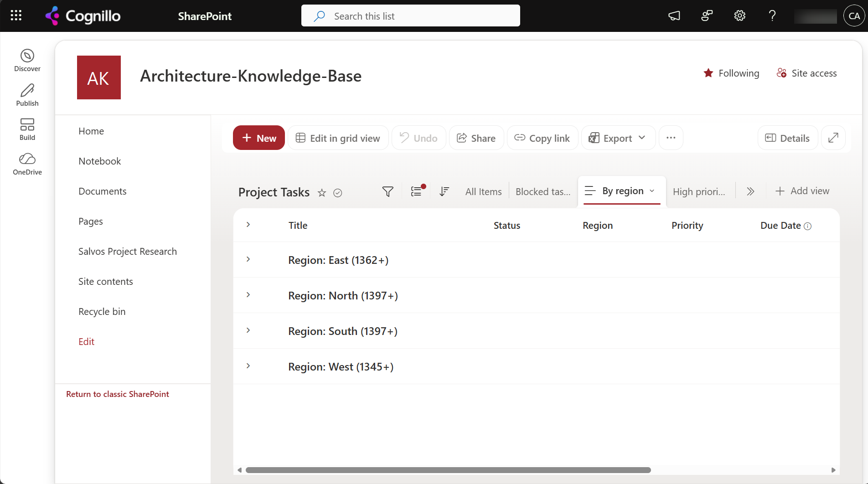This screenshot has height=484, width=868.
Task: Expand the Region: South group
Action: pos(248,330)
